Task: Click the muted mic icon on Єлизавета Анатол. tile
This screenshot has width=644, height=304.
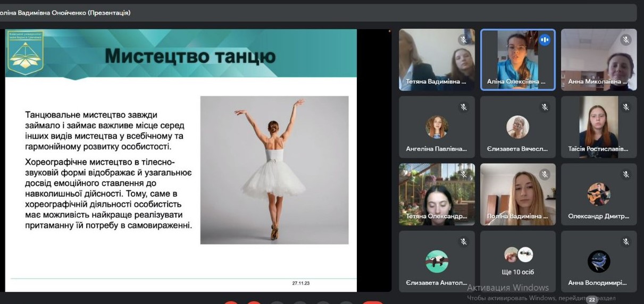Action: (x=464, y=242)
